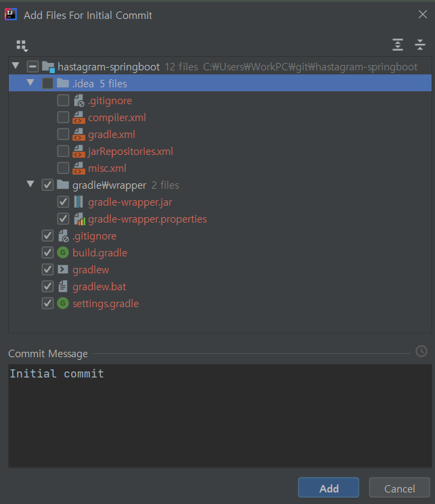Uncheck the gradlew checkbox

click(x=47, y=270)
